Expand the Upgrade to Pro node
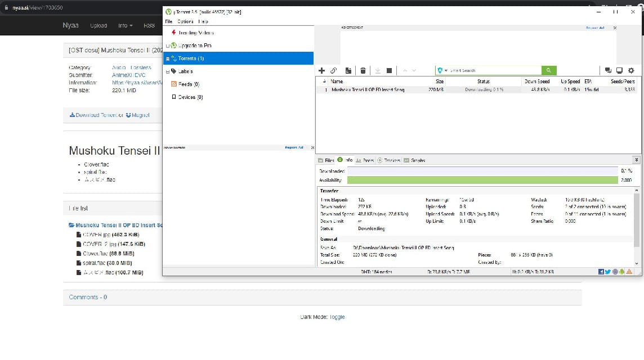Viewport: 644px width, 360px height. click(168, 46)
